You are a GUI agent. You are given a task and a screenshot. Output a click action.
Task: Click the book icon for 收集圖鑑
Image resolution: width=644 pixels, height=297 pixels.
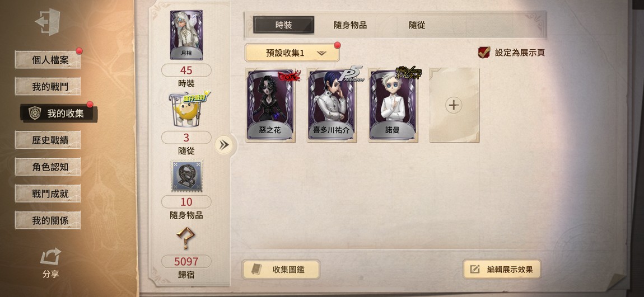point(256,269)
